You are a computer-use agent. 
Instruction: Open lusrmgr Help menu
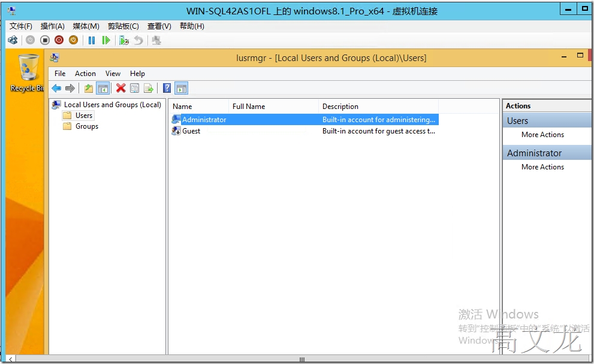(137, 74)
